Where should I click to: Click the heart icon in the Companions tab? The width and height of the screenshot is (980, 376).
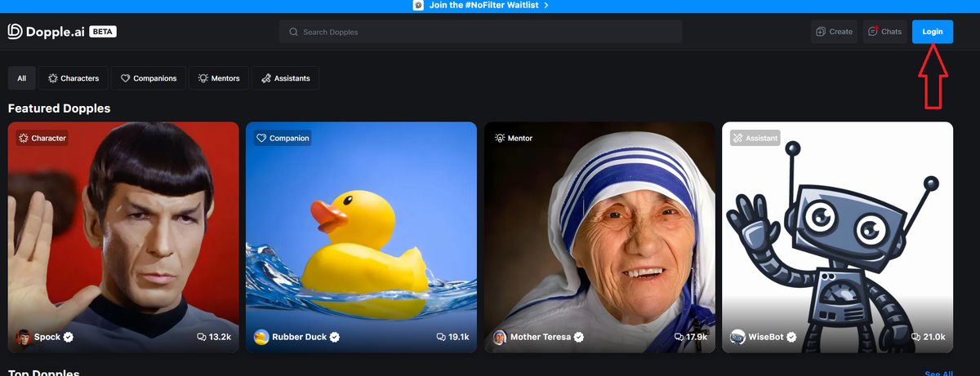pos(126,78)
